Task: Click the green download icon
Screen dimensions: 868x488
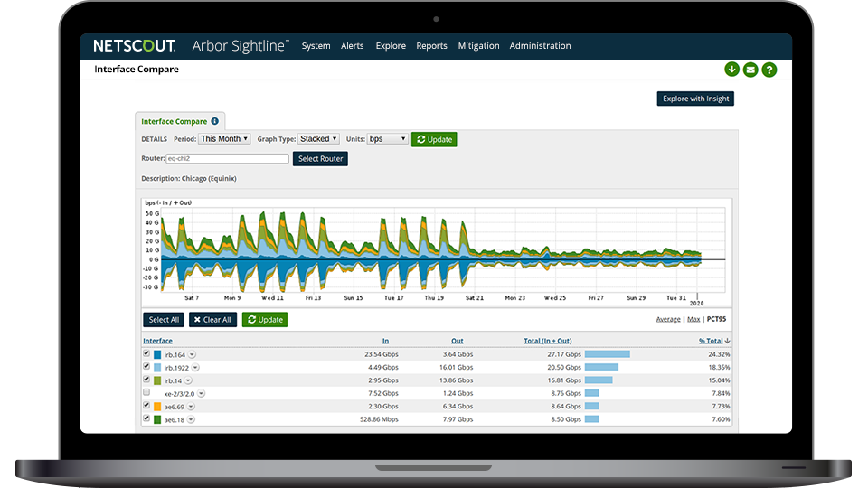Action: point(731,70)
